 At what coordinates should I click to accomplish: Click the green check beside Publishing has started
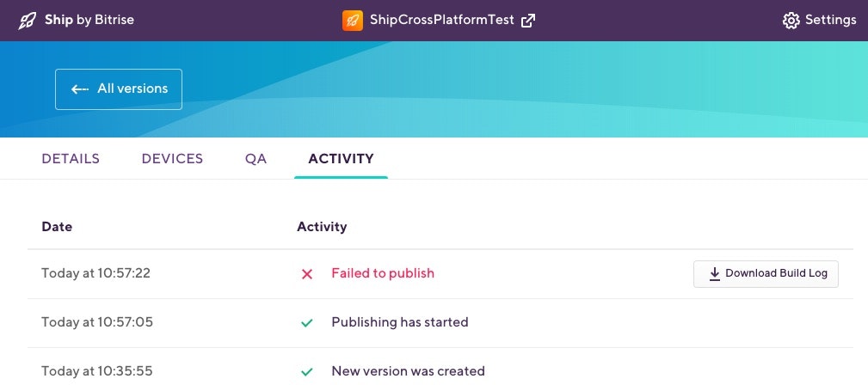click(x=306, y=322)
